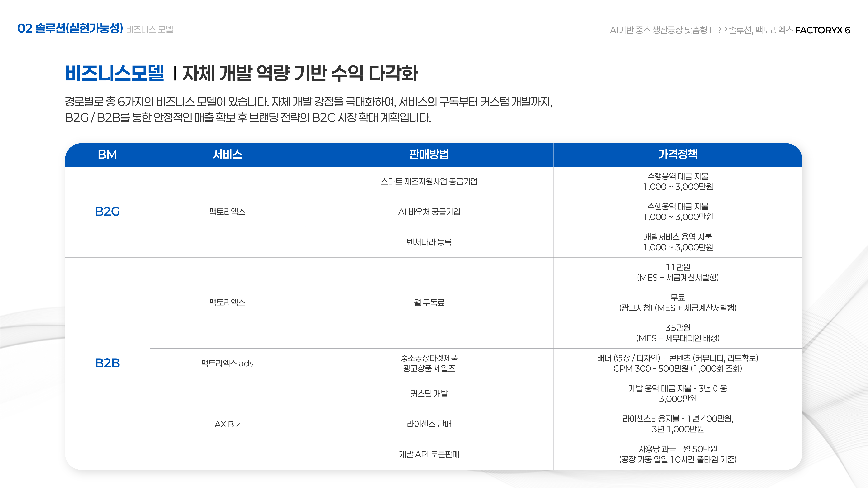Click the 사용당 과금 월 50만원 cell
Viewport: 868px width, 488px height.
pos(678,454)
